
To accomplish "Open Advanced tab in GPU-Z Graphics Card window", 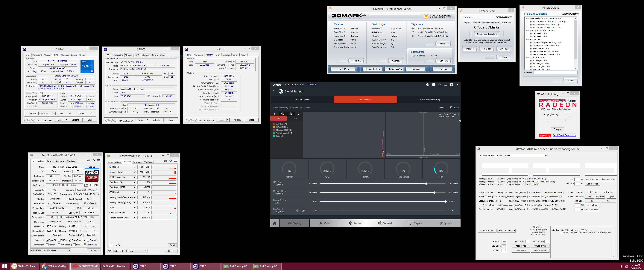I will 60,162.
